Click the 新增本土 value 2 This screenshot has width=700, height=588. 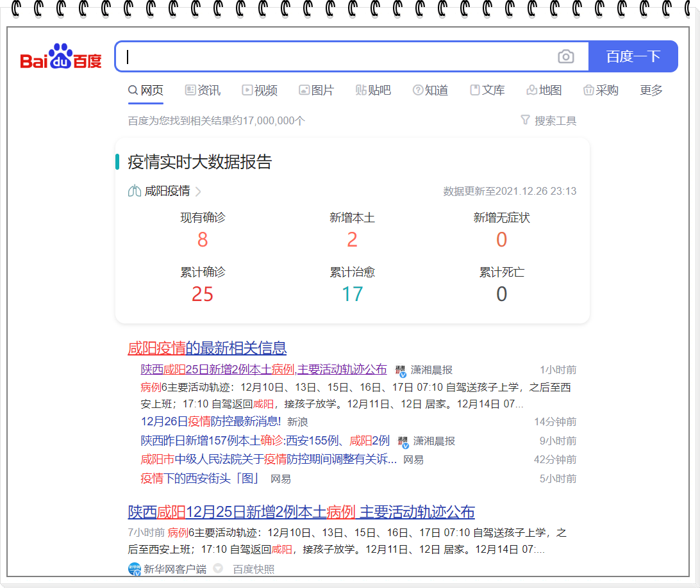(x=352, y=240)
